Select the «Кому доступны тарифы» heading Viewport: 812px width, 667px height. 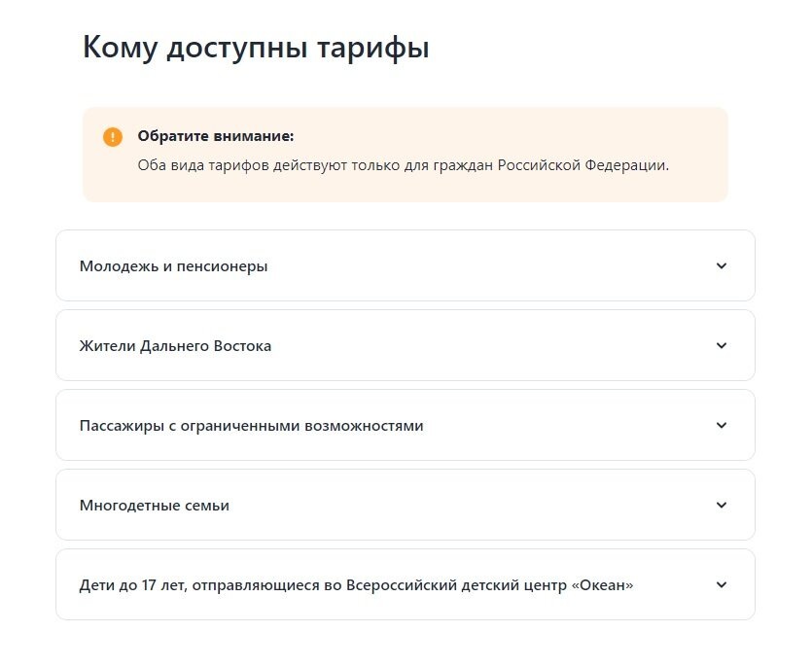point(258,44)
